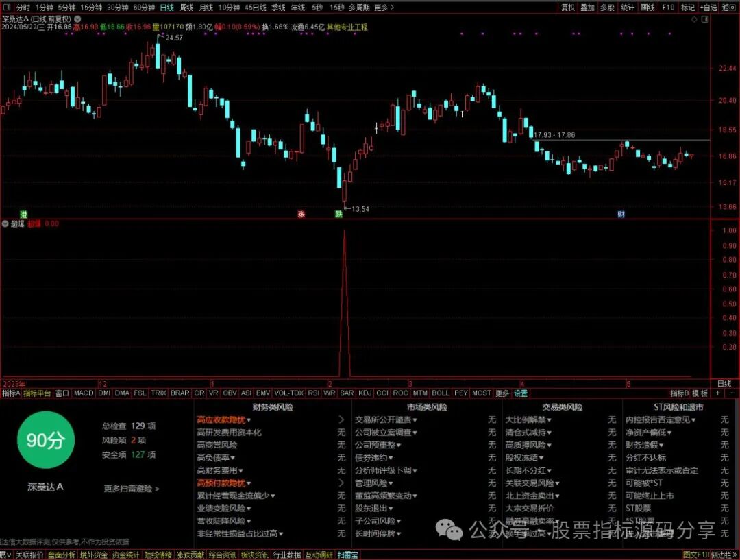Expand 内控报告否定意见 dropdown
The height and width of the screenshot is (560, 740).
tap(661, 419)
